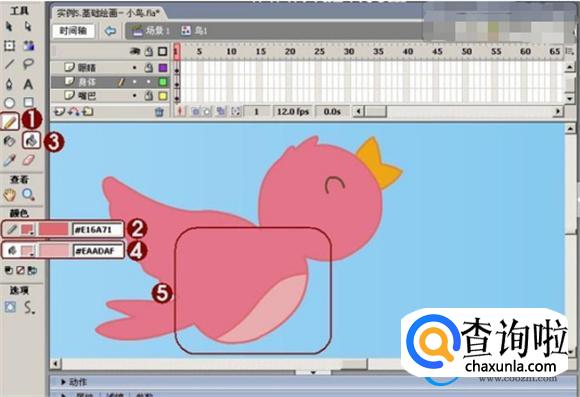The width and height of the screenshot is (580, 397).
Task: Toggle the green outline box of 身体 layer
Action: (163, 82)
